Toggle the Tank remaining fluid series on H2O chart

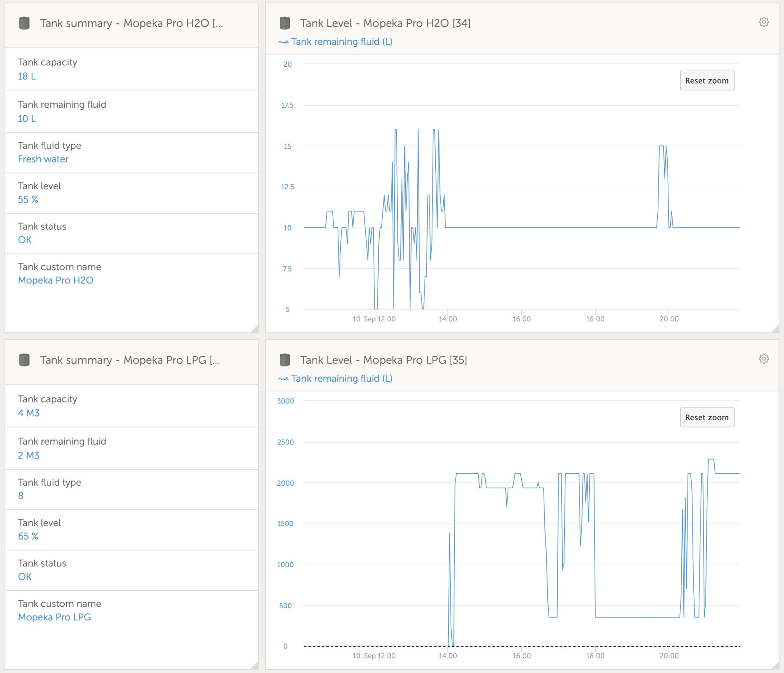342,42
